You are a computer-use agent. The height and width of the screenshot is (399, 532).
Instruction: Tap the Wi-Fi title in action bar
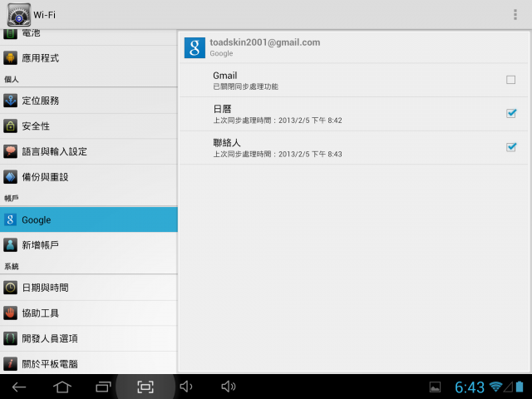44,15
